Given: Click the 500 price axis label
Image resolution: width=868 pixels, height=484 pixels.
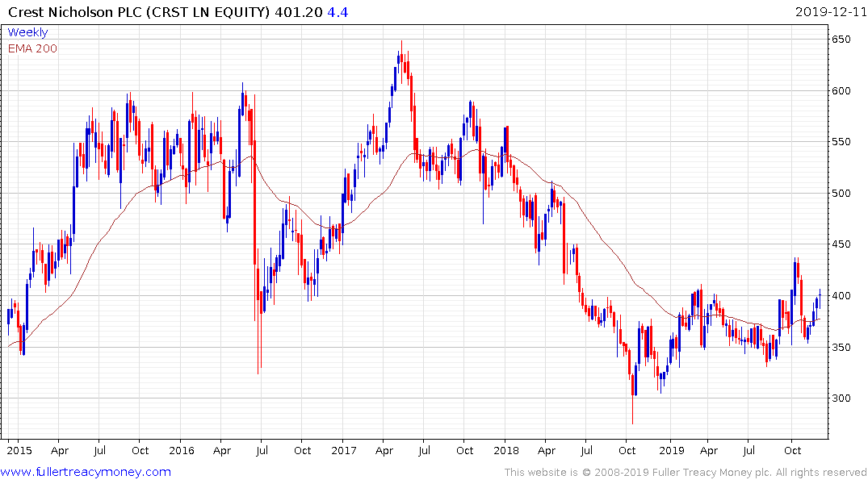Looking at the screenshot, I should pyautogui.click(x=841, y=193).
